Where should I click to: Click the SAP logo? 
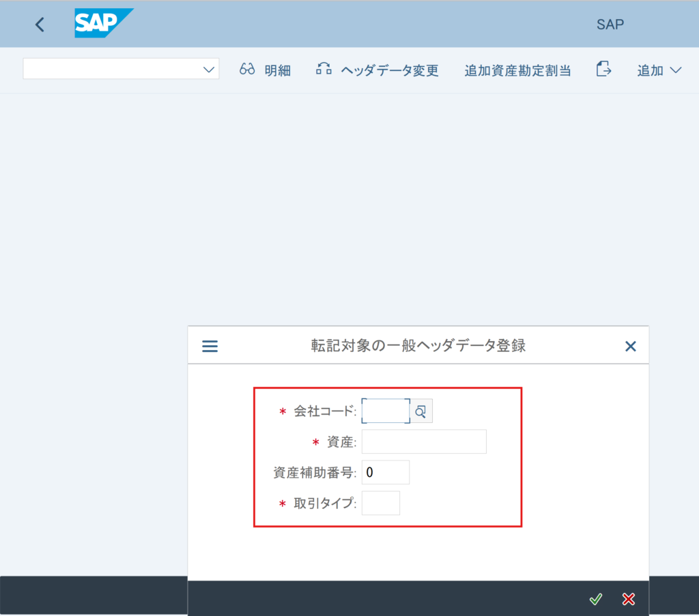tap(103, 24)
